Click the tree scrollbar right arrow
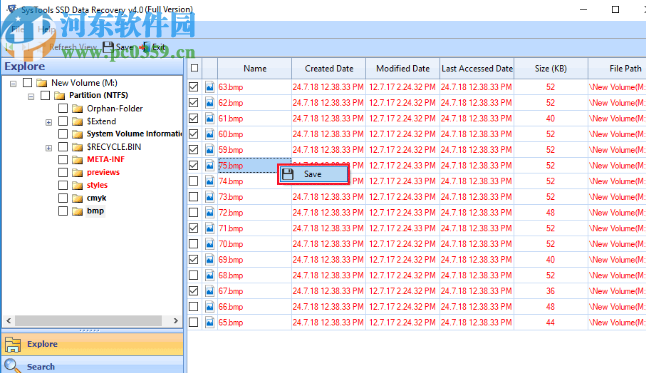The height and width of the screenshot is (373, 646). click(176, 320)
